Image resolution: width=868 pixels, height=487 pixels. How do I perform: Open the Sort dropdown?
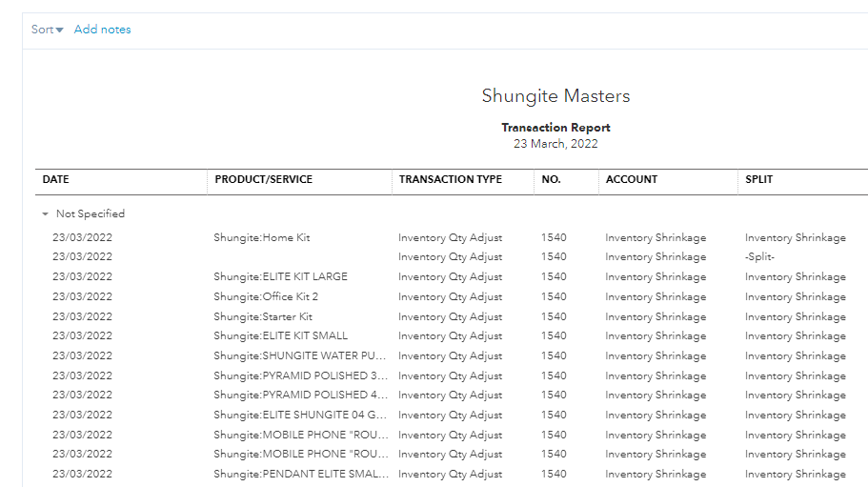47,30
